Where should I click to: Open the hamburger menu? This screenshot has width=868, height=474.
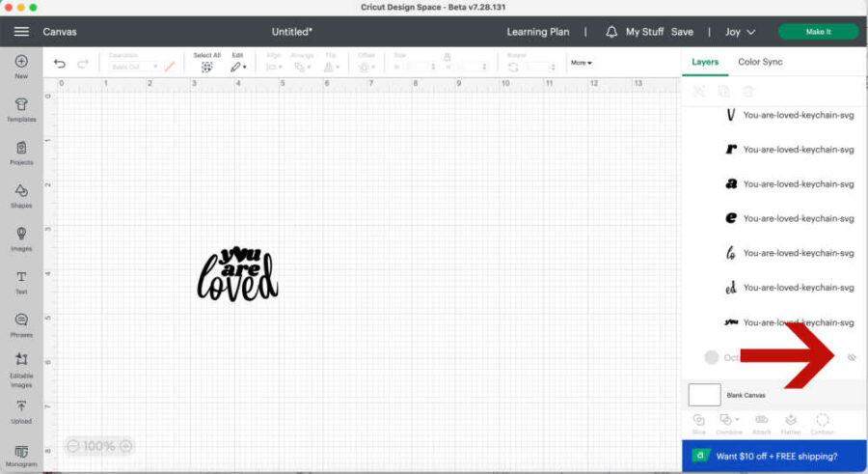click(20, 32)
